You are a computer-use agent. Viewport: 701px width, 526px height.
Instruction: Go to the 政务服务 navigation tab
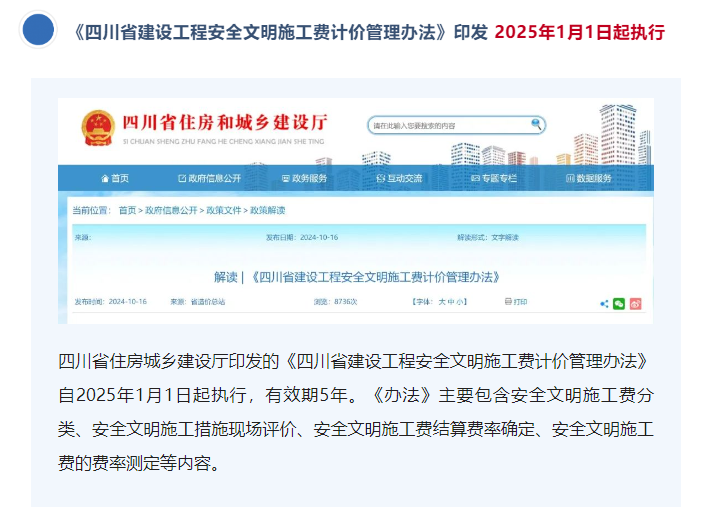click(x=304, y=178)
